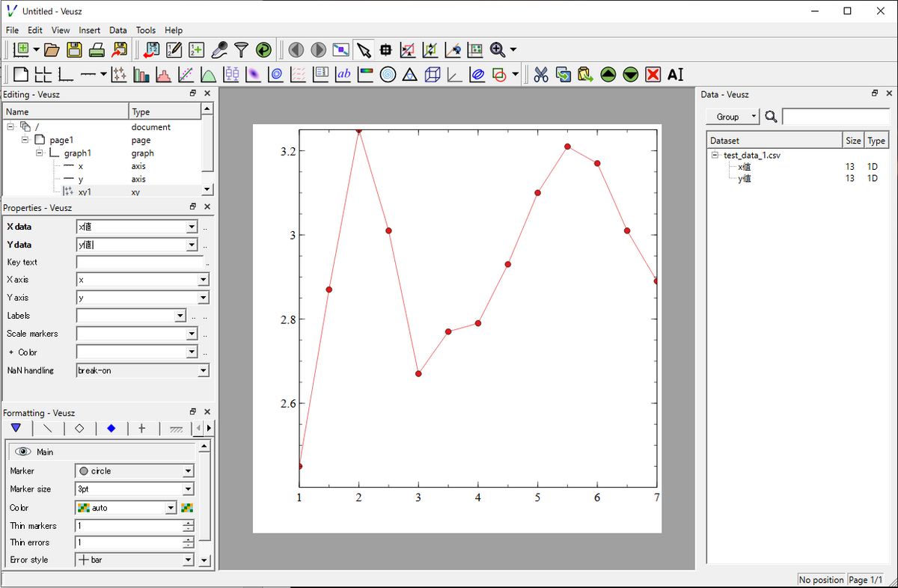The image size is (898, 588).
Task: Cut the selected widget with scissors
Action: click(x=541, y=74)
